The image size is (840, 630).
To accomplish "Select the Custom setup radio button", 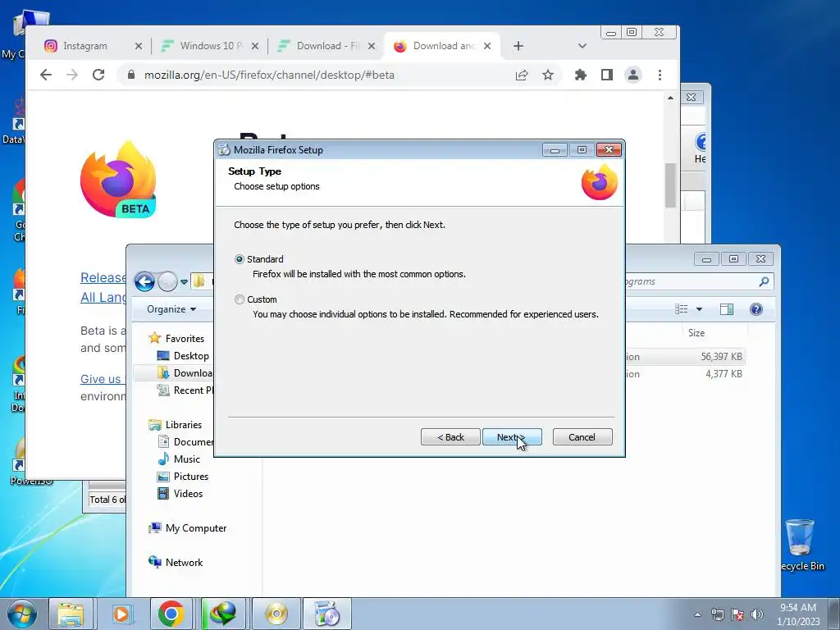I will pos(240,299).
